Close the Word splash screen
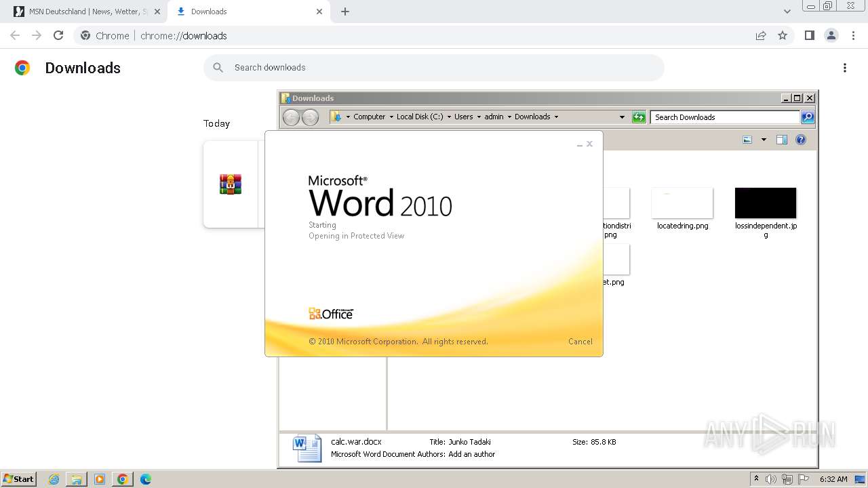This screenshot has width=868, height=488. point(589,144)
